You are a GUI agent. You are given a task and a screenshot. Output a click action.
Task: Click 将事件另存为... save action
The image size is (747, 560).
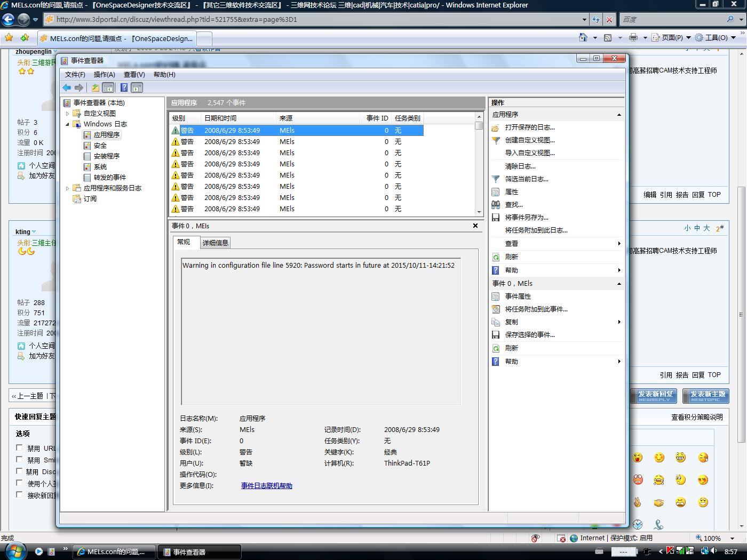coord(527,218)
